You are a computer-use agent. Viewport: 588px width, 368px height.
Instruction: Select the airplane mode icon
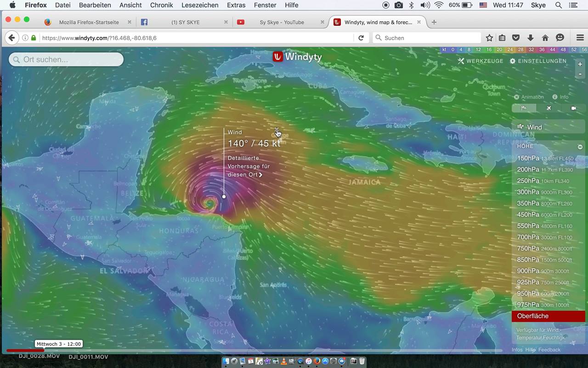pyautogui.click(x=548, y=108)
